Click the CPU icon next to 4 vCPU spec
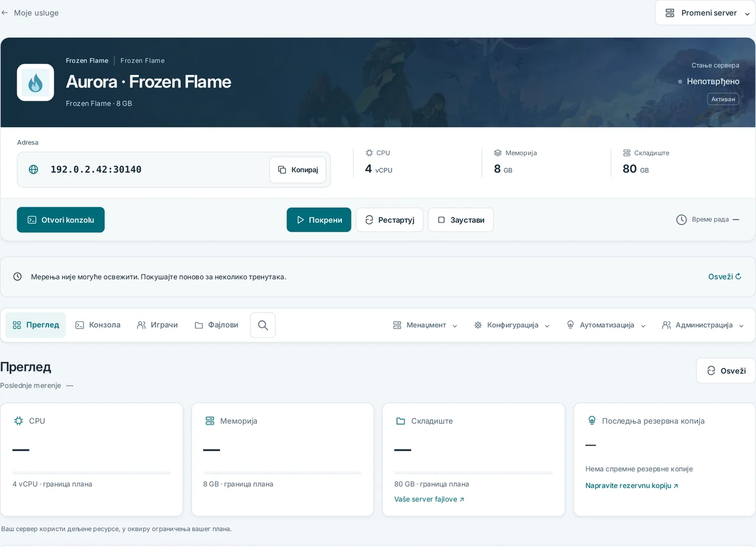Screen dimensions: 756x547 point(369,152)
